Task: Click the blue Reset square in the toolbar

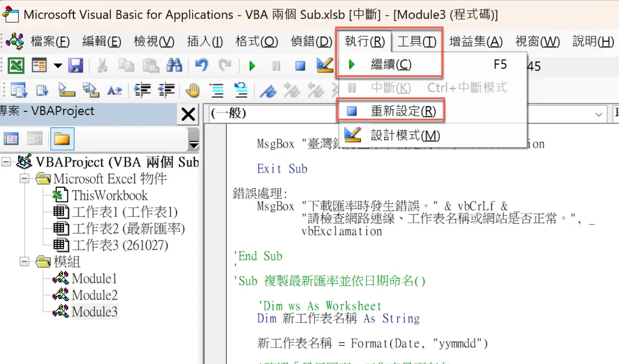Action: pyautogui.click(x=301, y=66)
